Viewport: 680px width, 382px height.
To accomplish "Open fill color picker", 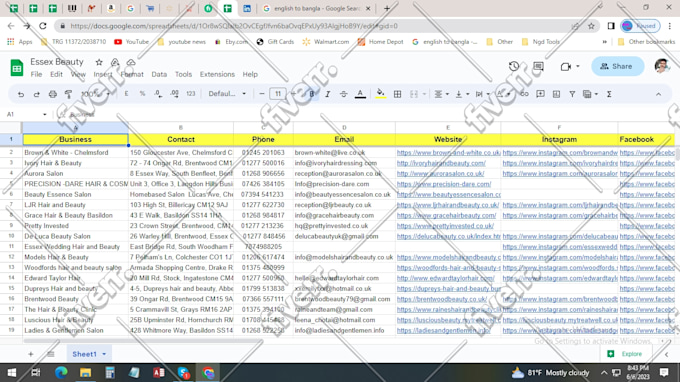I will [x=380, y=94].
